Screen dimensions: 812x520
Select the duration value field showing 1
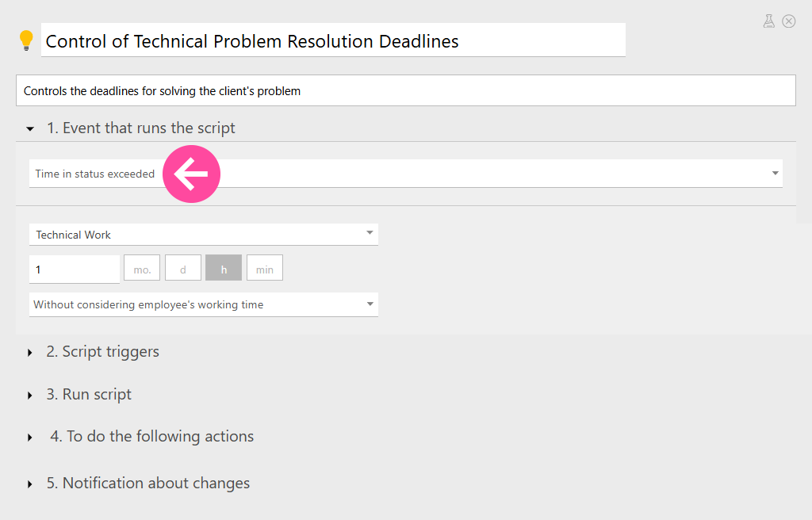point(74,269)
